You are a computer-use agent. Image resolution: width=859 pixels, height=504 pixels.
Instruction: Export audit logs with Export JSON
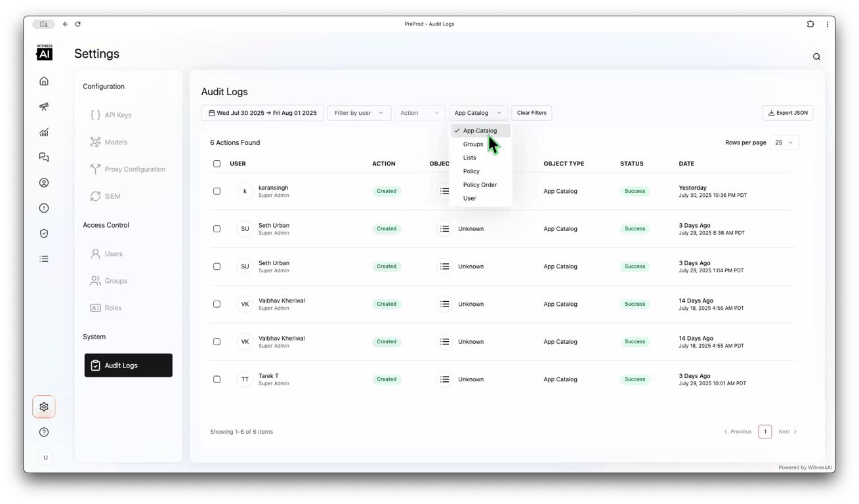pyautogui.click(x=788, y=113)
